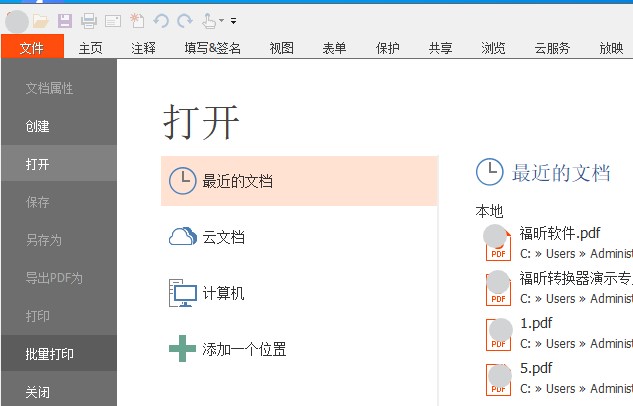Click the PDF icon next to 5.pdf
The image size is (633, 406).
[498, 379]
